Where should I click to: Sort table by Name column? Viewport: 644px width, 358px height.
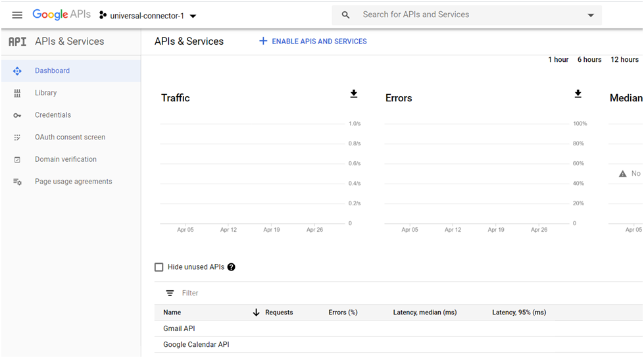pos(172,313)
